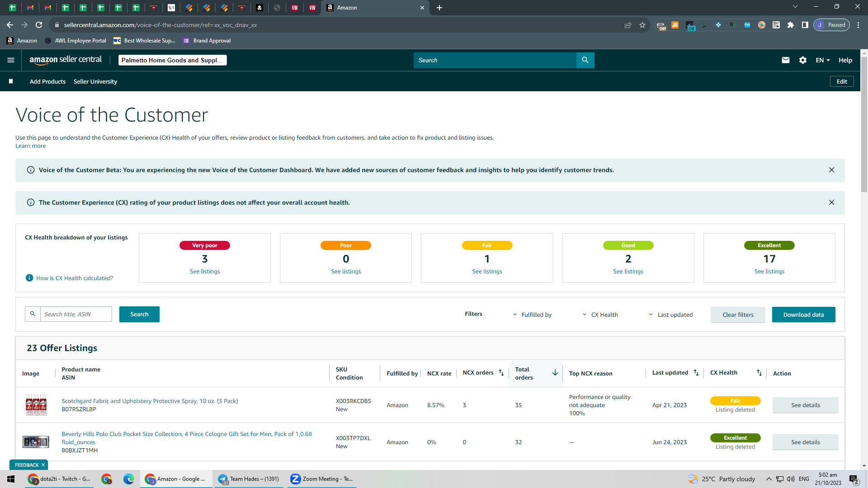The image size is (868, 488).
Task: Open Seller University menu item
Action: [95, 81]
